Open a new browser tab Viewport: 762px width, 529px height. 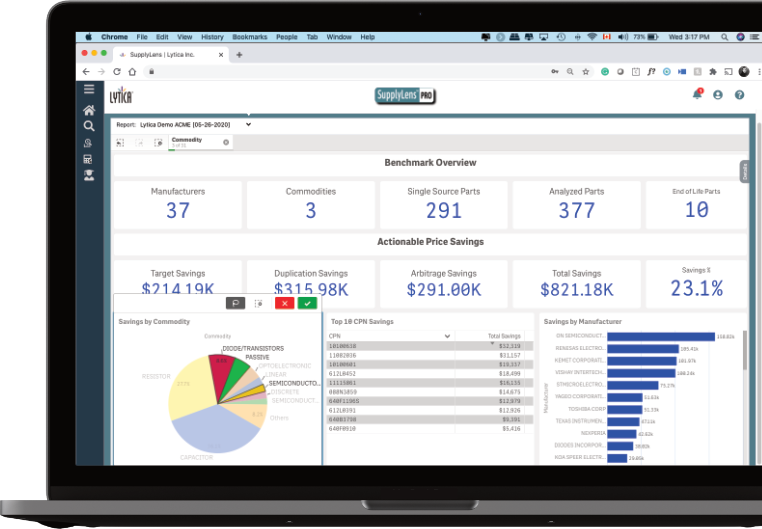pos(239,55)
